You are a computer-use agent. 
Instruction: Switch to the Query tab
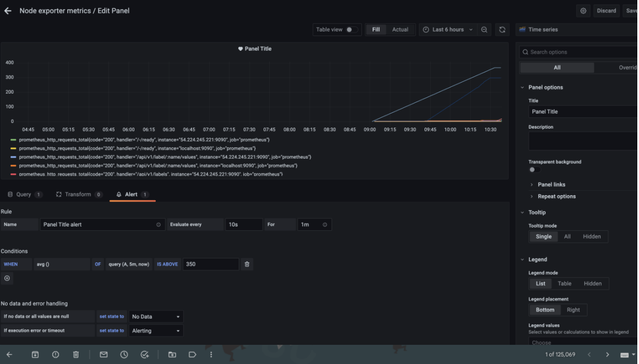[24, 194]
